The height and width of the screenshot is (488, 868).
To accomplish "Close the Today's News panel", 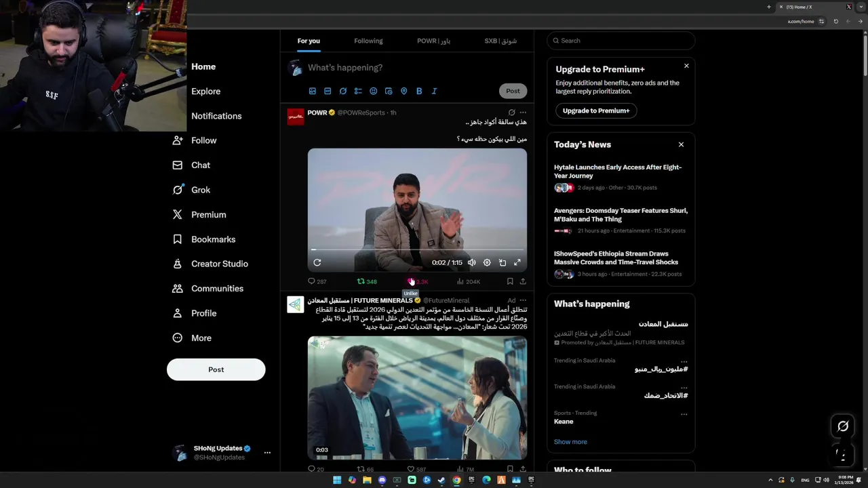I will tap(682, 144).
